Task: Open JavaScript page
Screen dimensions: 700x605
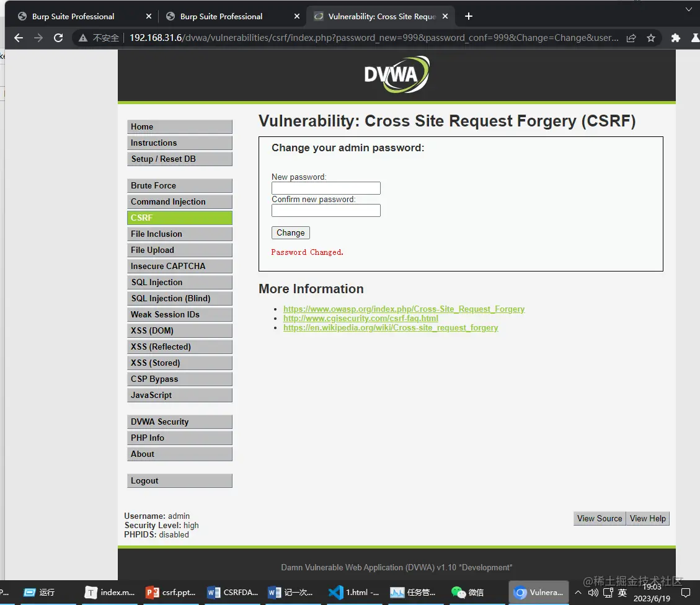Action: (179, 395)
